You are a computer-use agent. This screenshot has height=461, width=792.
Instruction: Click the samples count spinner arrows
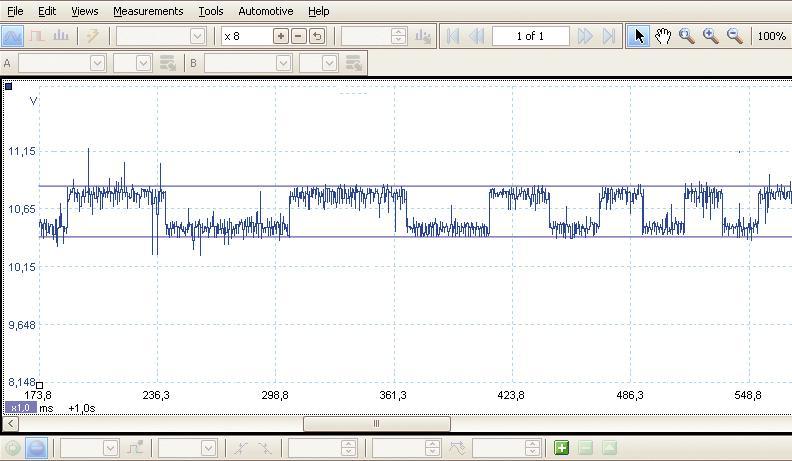pos(399,36)
